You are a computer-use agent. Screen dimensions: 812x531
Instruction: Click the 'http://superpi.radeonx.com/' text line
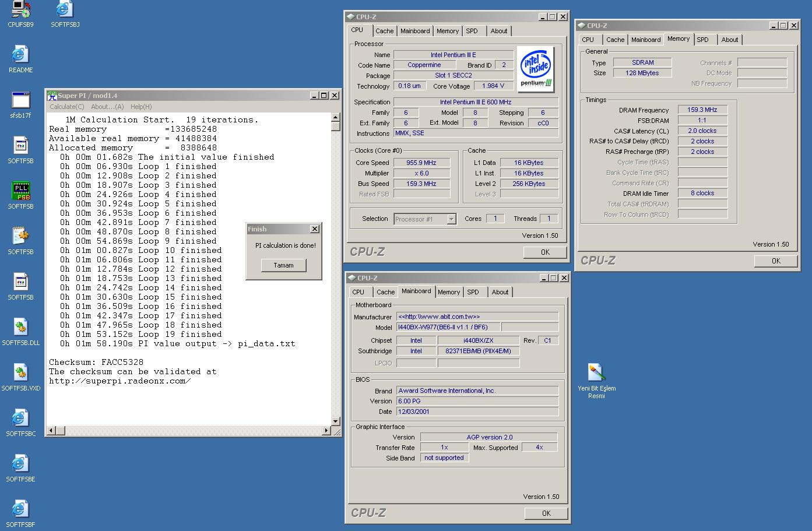(x=119, y=381)
